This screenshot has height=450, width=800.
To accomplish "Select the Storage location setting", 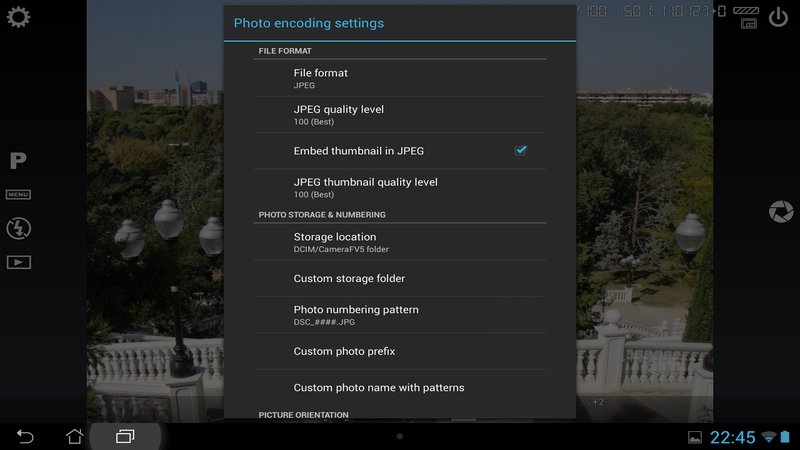I will coord(399,242).
